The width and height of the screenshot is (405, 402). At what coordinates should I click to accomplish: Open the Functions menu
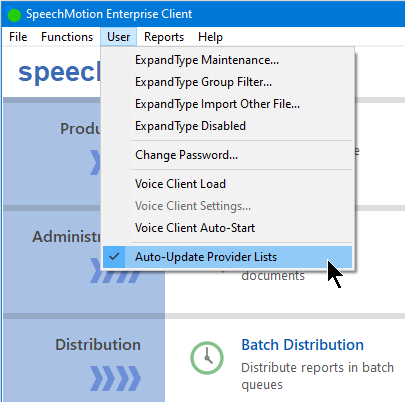[67, 37]
